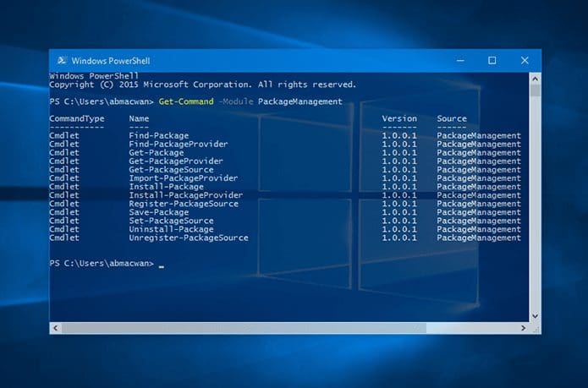
Task: Click the Install-Package cmdlet name
Action: tap(167, 187)
